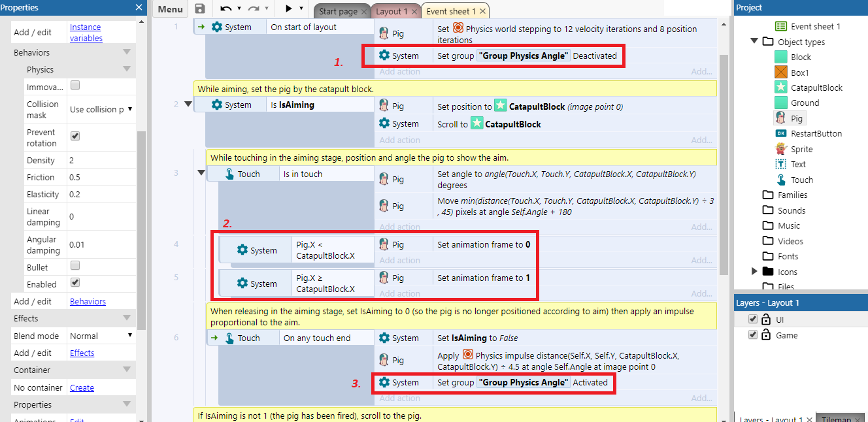
Task: Click the Behaviors add/edit link
Action: pos(88,301)
